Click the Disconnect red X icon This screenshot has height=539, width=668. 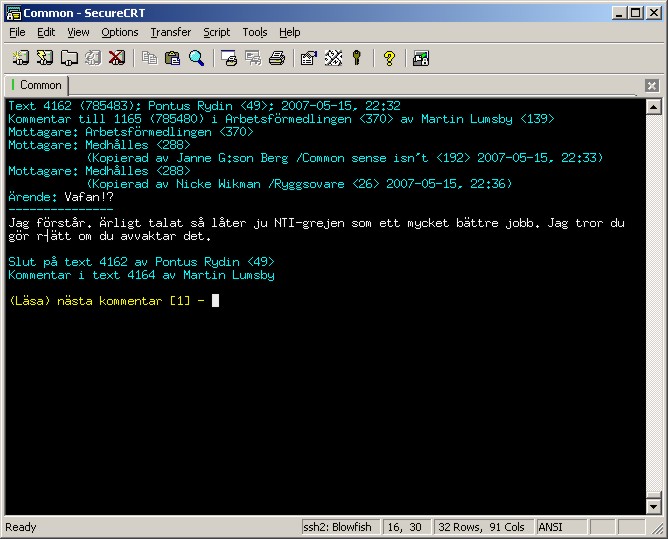coord(117,58)
